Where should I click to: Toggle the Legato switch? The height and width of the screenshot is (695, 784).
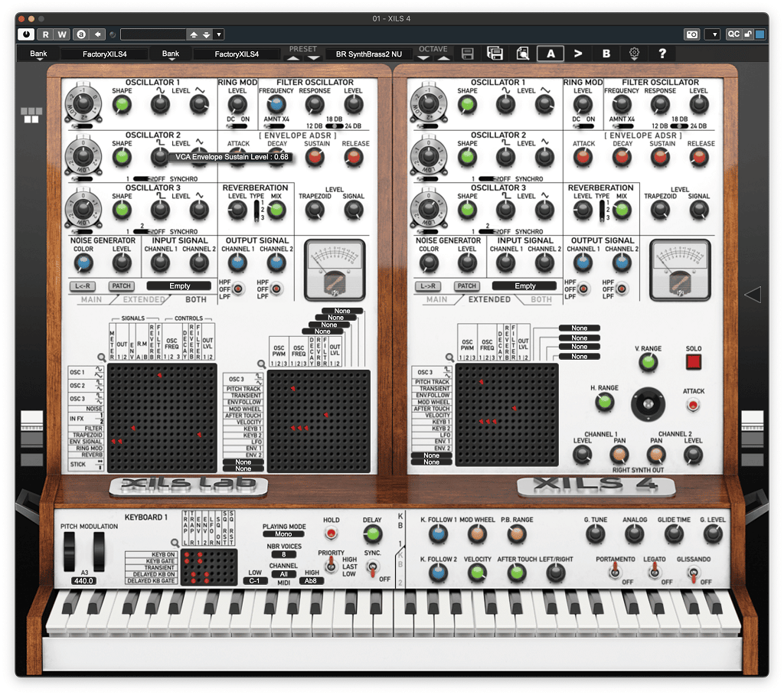[x=655, y=570]
